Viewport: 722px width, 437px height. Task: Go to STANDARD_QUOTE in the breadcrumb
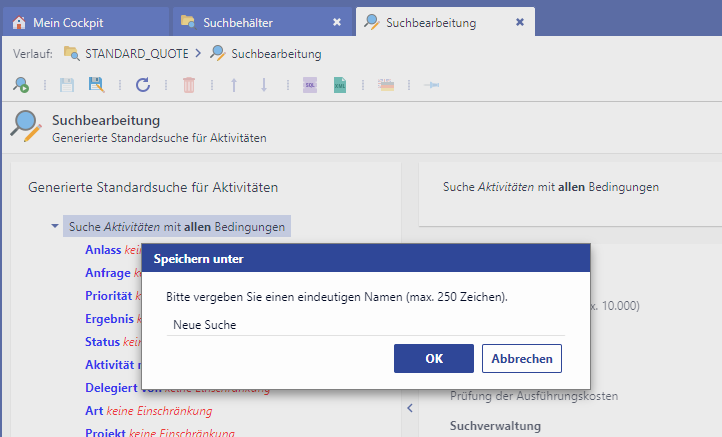pos(137,54)
